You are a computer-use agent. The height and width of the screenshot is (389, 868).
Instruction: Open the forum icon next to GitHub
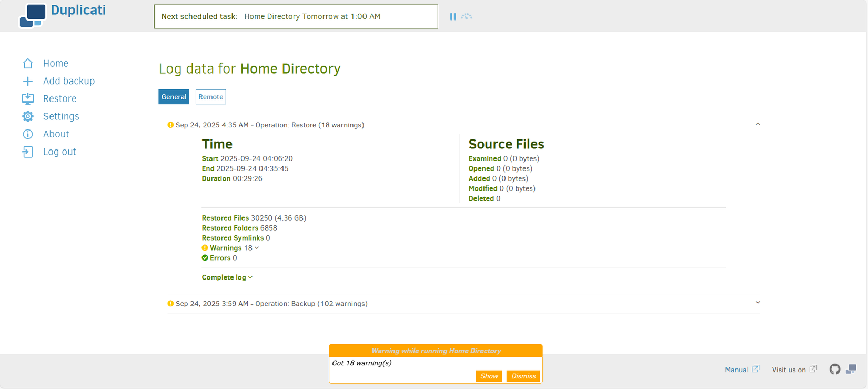click(x=851, y=370)
